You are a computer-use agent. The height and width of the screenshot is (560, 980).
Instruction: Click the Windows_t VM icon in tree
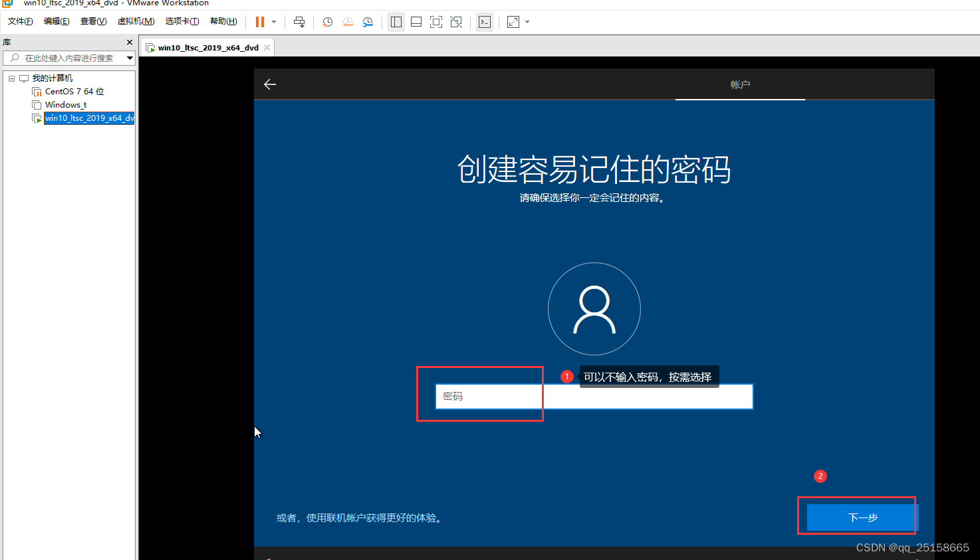click(x=37, y=105)
